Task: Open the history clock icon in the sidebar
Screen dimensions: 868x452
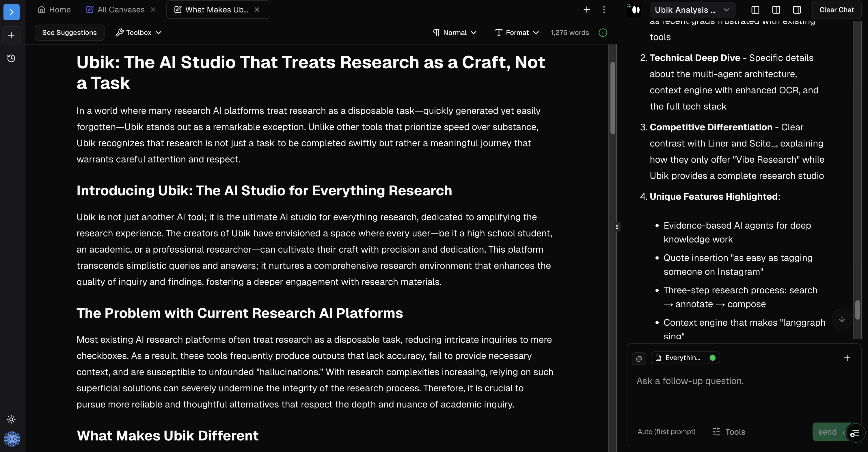Action: [12, 58]
